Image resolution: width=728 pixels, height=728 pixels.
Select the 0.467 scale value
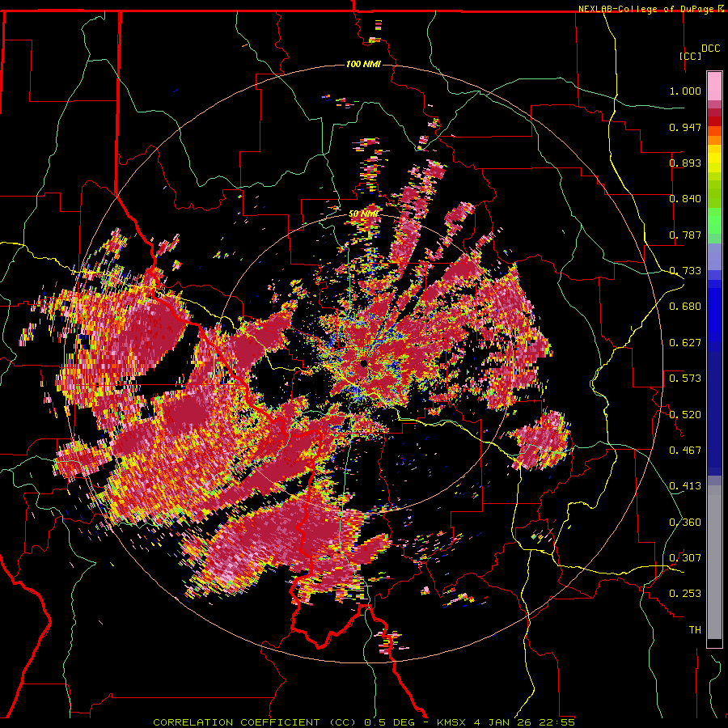pos(685,451)
